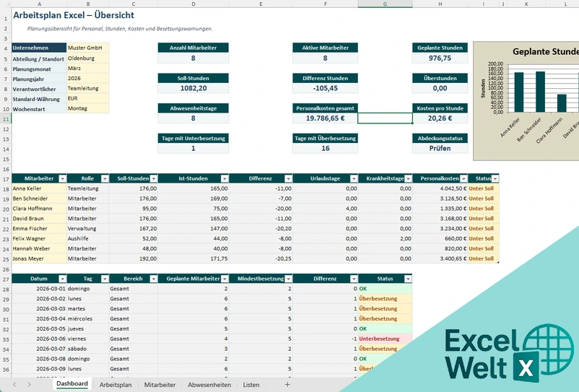Select the Tage mit Überbesetzung value 16
Screen dimensions: 579x392
point(325,149)
